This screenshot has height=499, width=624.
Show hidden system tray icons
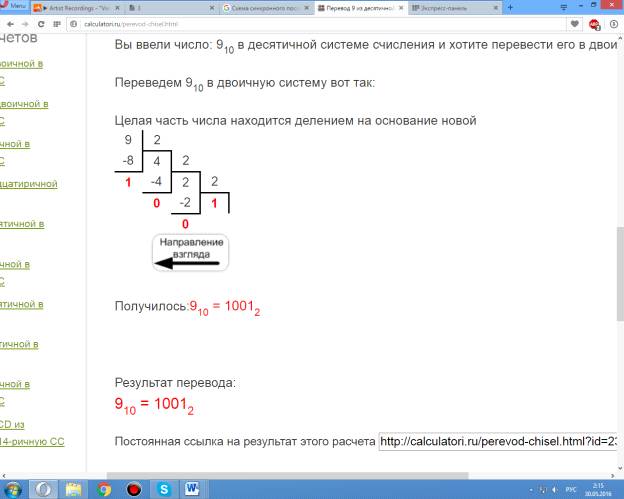531,489
